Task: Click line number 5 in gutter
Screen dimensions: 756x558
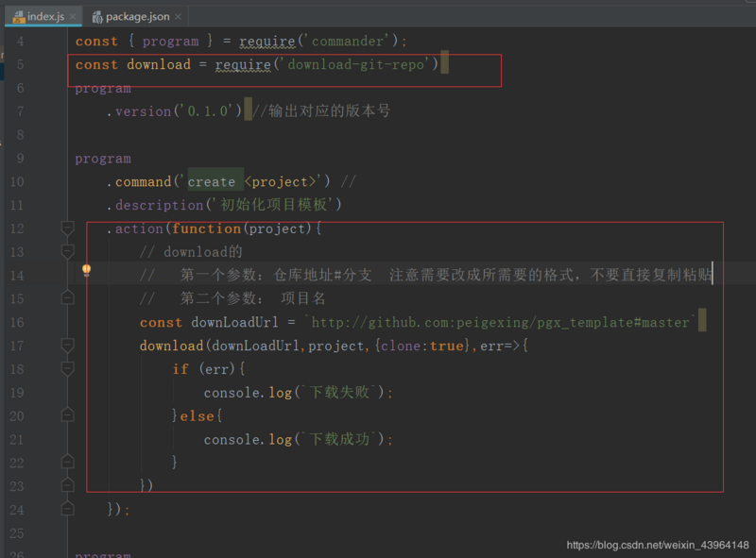Action: pos(20,64)
